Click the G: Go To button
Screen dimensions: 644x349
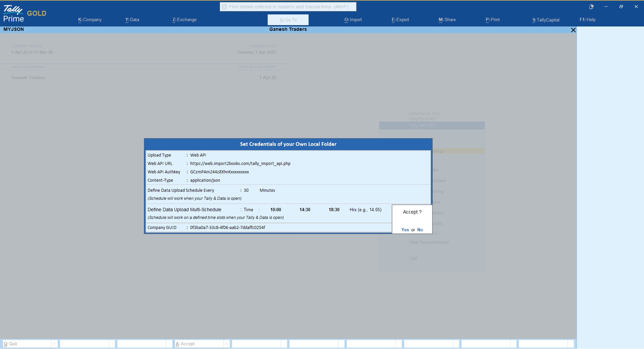(x=288, y=20)
